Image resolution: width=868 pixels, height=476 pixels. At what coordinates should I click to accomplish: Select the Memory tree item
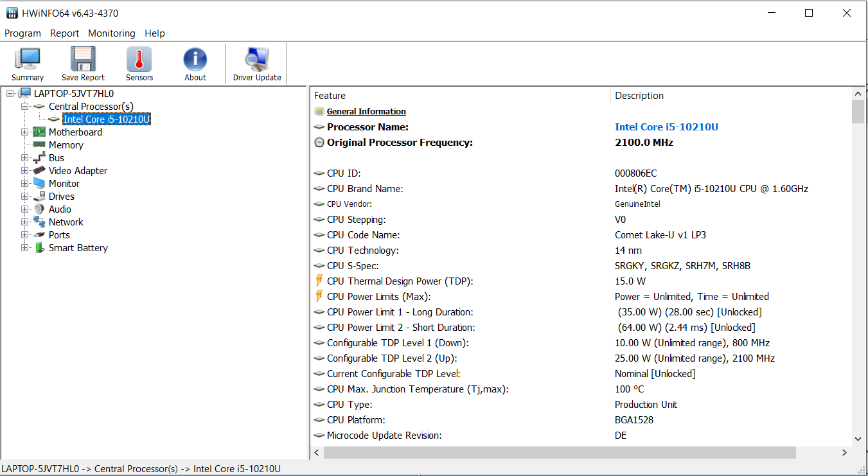click(x=66, y=145)
